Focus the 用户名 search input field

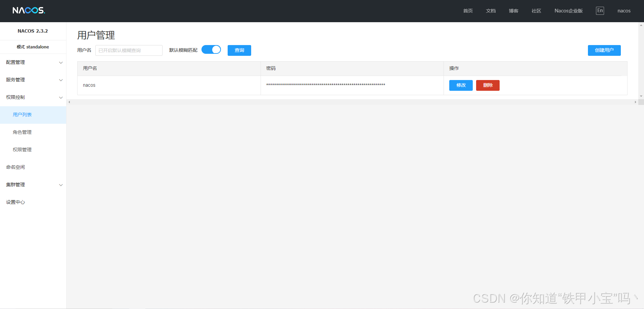coord(129,50)
